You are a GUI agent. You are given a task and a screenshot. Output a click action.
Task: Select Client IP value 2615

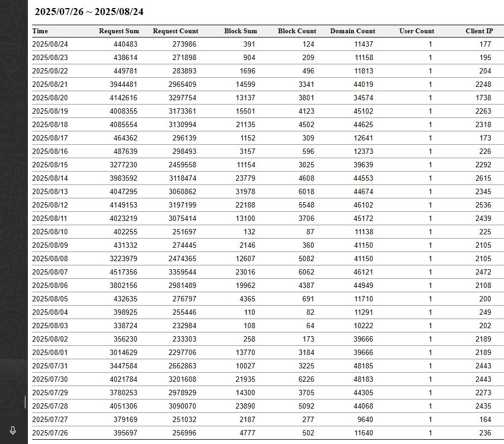tap(483, 178)
